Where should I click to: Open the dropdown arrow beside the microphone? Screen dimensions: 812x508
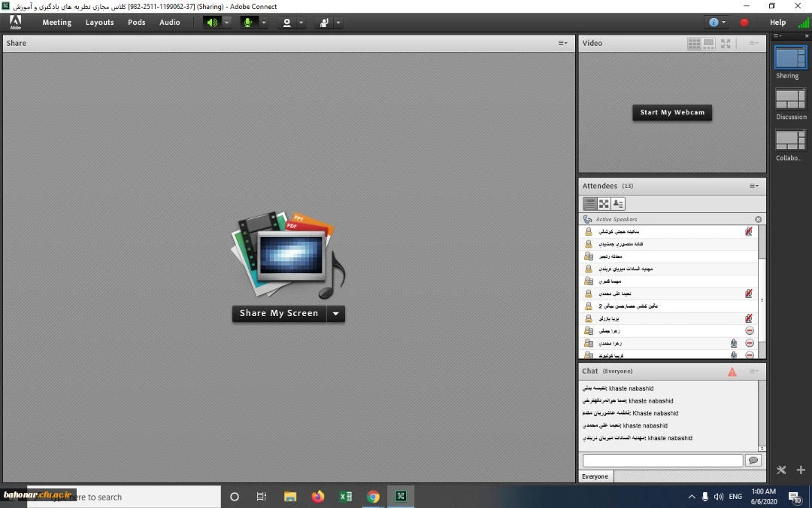click(264, 23)
